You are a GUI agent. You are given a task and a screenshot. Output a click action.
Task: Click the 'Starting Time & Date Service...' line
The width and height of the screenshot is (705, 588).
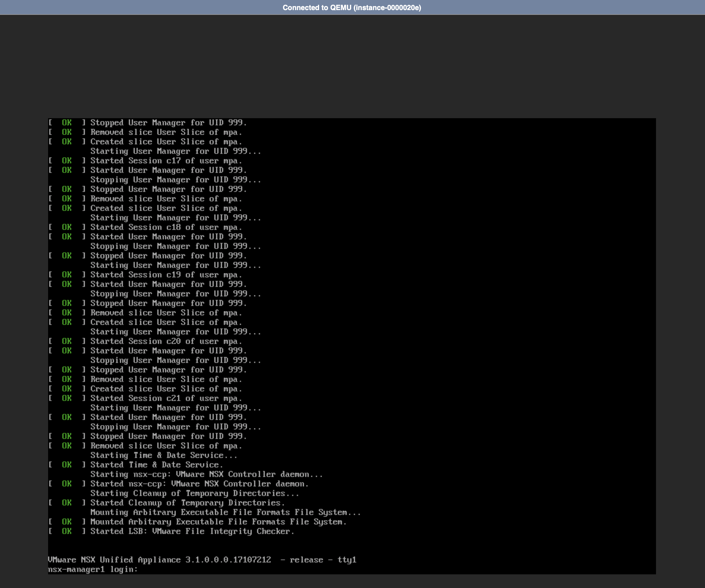tap(164, 455)
